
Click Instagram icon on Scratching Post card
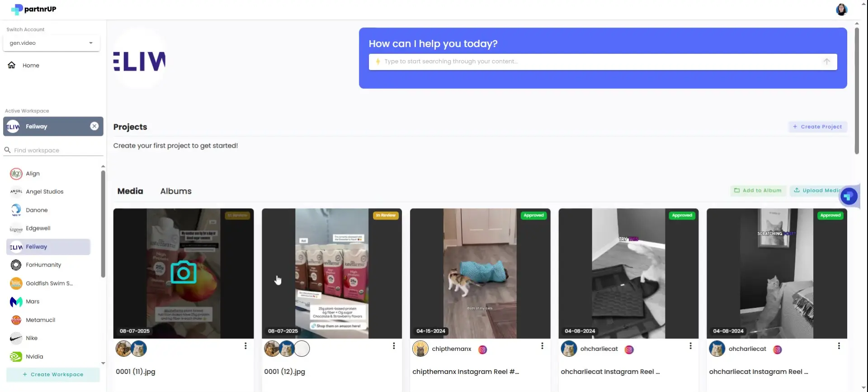pyautogui.click(x=777, y=349)
